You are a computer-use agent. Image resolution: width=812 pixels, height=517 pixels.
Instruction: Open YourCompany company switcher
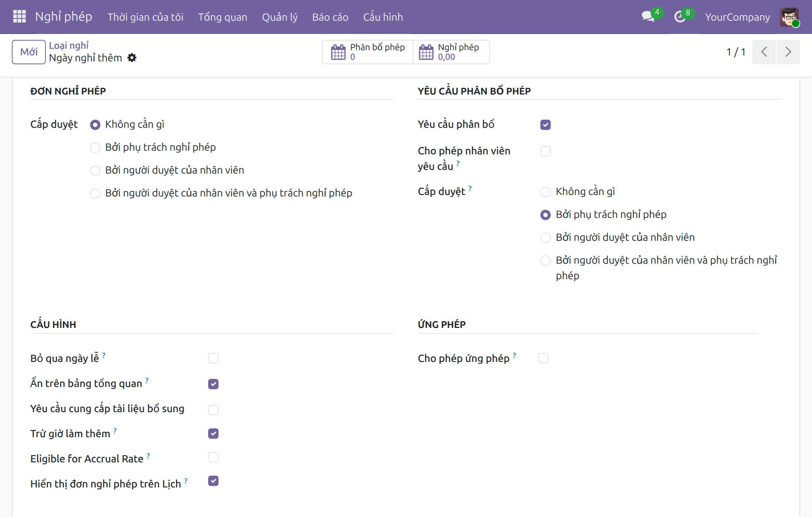[737, 17]
